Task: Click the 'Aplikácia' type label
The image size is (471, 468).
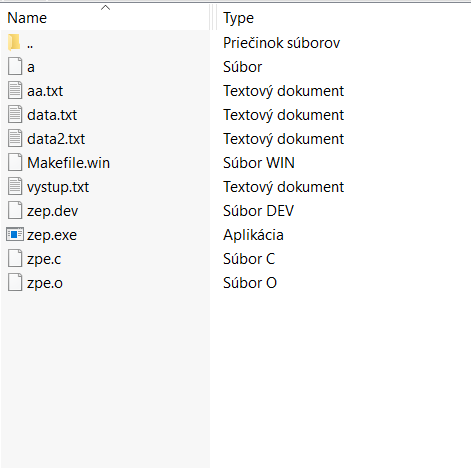Action: click(x=253, y=235)
